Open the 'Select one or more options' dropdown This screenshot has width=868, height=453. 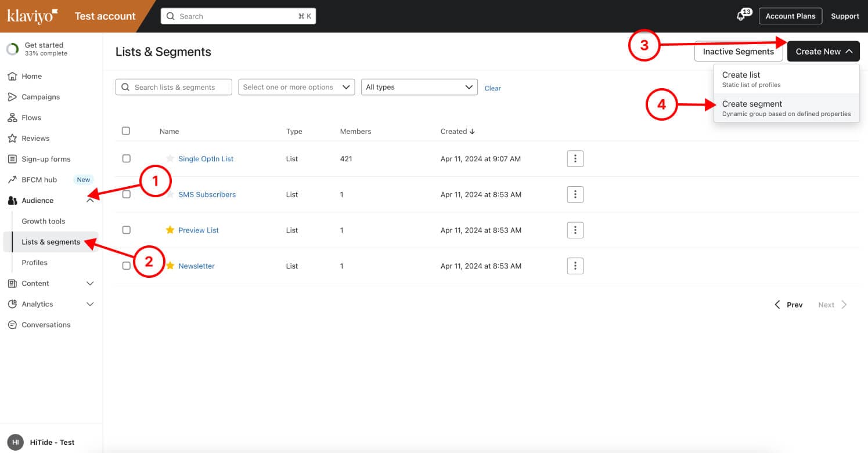point(296,87)
